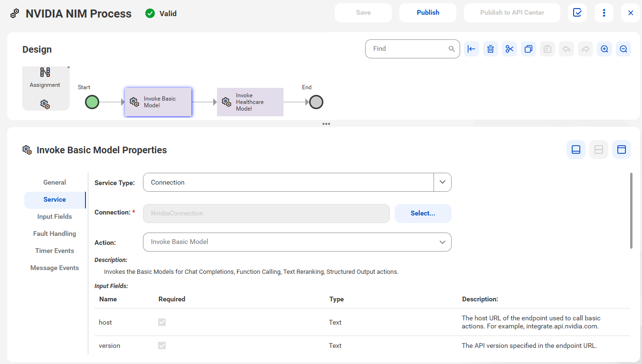Screen dimensions: 642x364
Task: Click the trash delete icon in Design toolbar
Action: point(491,49)
